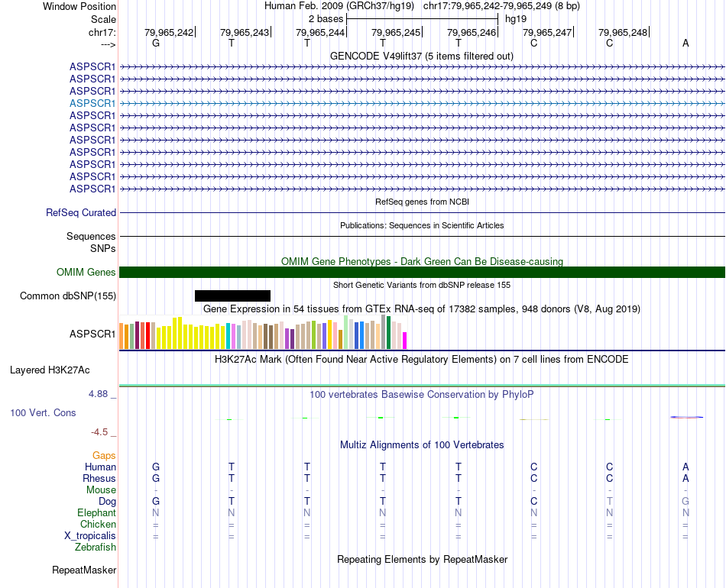The height and width of the screenshot is (588, 726).
Task: Select the Zebrafish alignment row label
Action: 96,548
